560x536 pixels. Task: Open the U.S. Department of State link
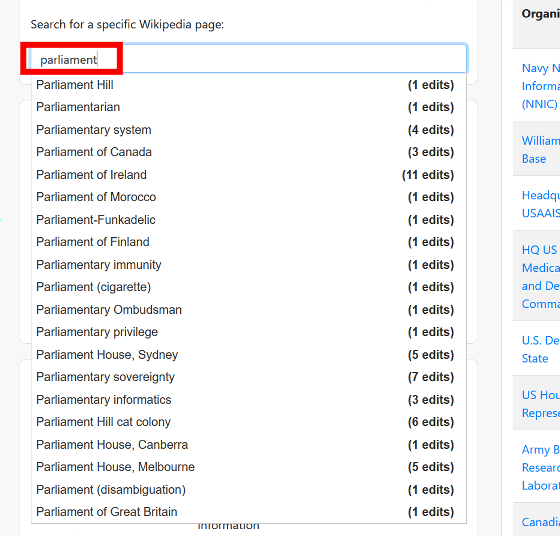point(541,349)
